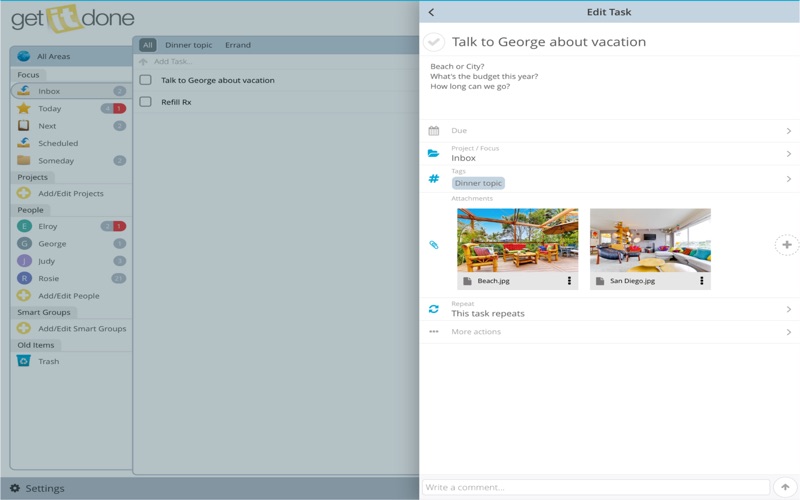Click the back arrow in Edit Task header

(431, 12)
